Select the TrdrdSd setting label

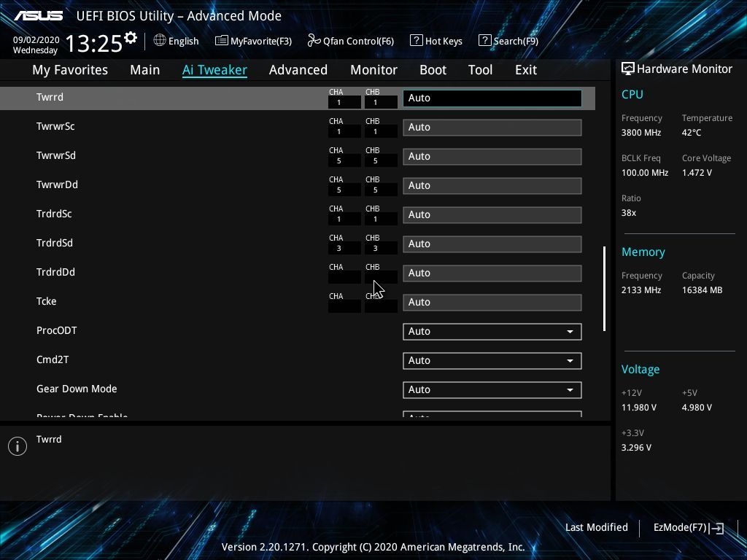pos(54,243)
